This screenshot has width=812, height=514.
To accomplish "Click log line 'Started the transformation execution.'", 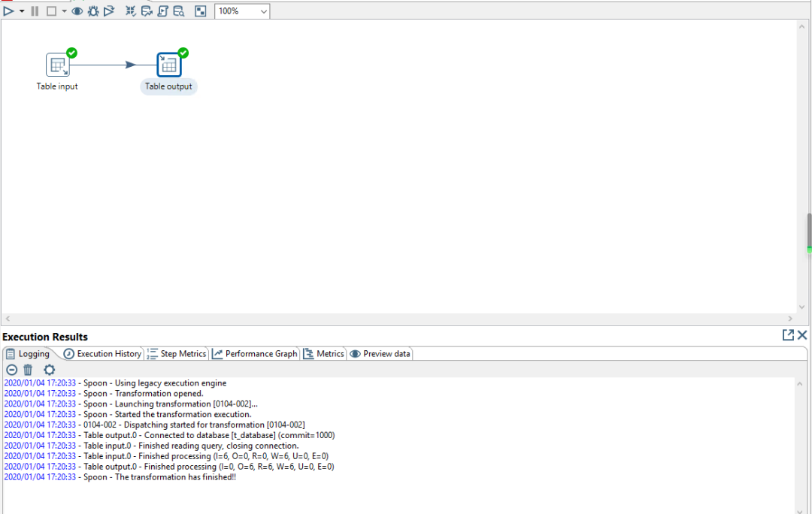I will tap(127, 414).
